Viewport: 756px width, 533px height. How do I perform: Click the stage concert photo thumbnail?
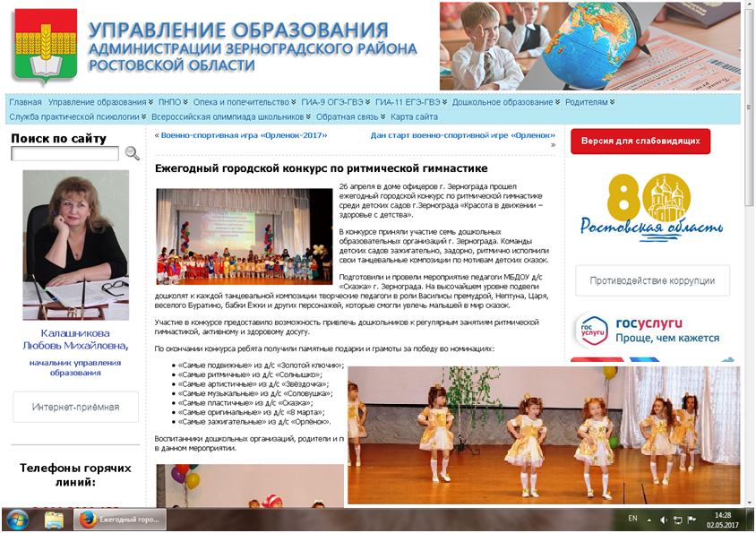245,236
